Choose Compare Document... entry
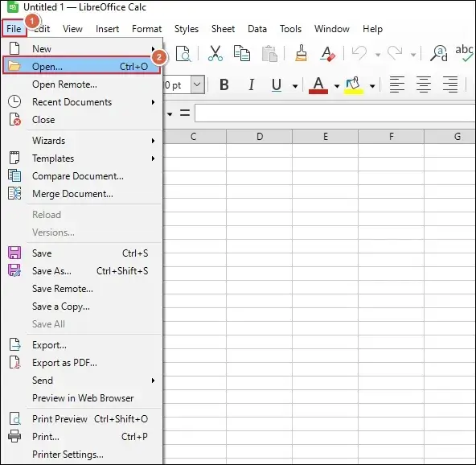 pos(82,176)
